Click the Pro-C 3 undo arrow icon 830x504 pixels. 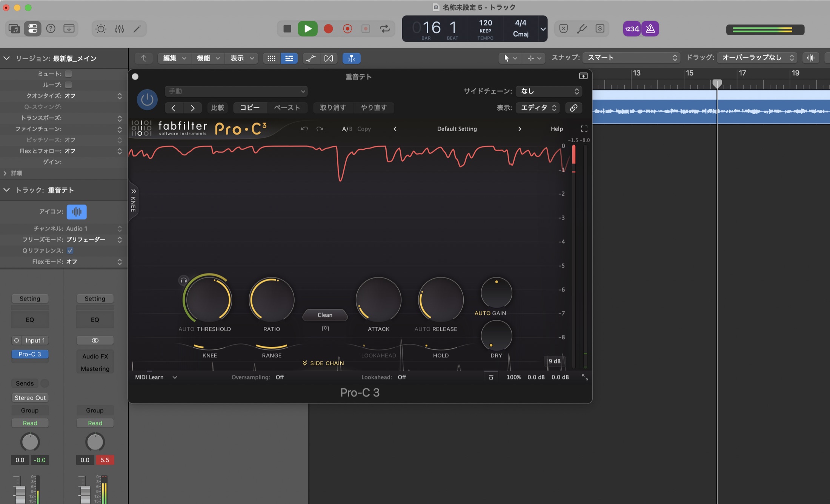304,129
